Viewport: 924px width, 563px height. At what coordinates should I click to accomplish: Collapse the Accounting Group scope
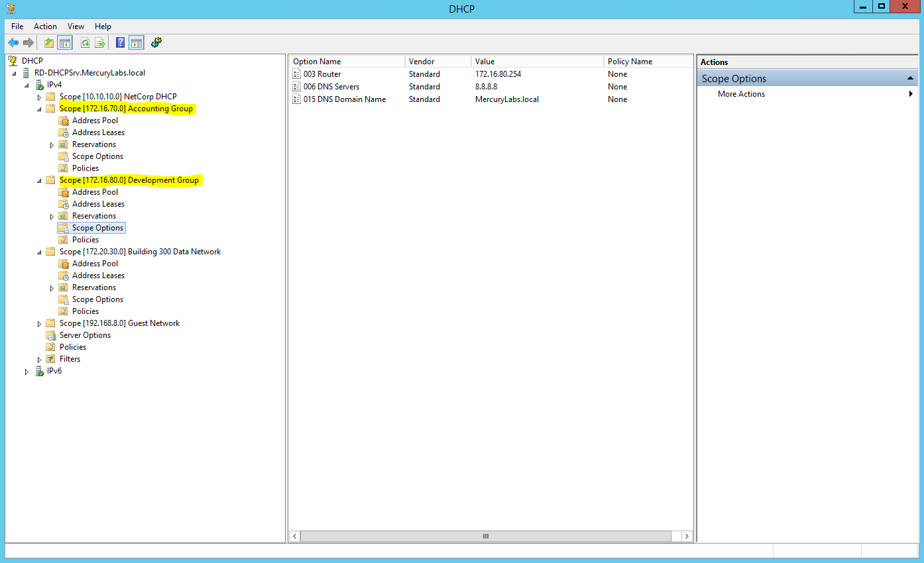pyautogui.click(x=39, y=109)
